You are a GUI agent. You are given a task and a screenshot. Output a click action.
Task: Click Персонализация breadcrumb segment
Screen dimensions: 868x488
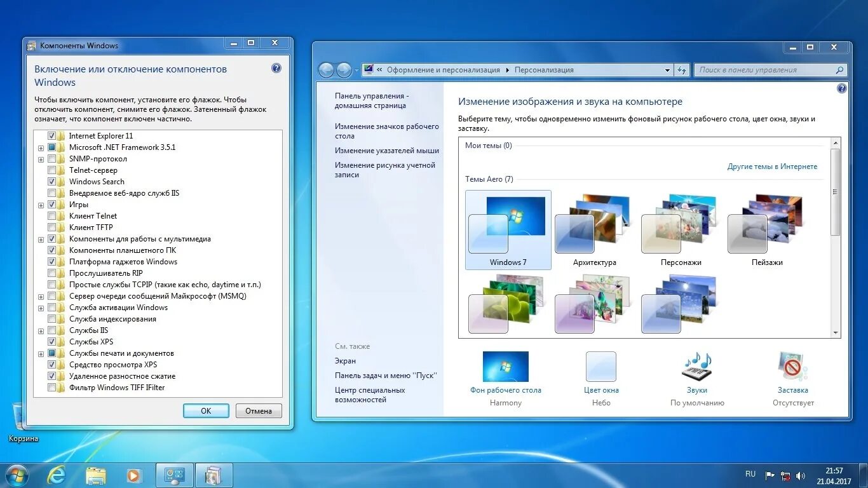pos(544,70)
